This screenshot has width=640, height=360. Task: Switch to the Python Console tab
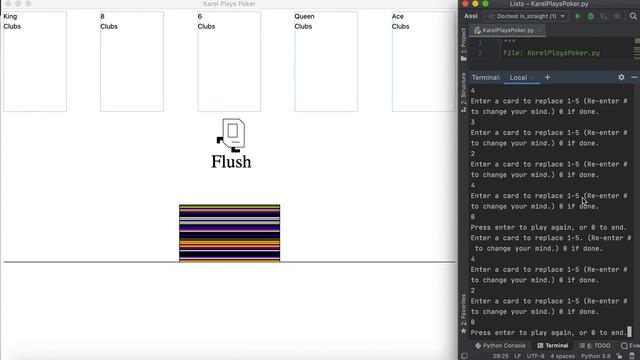point(500,345)
